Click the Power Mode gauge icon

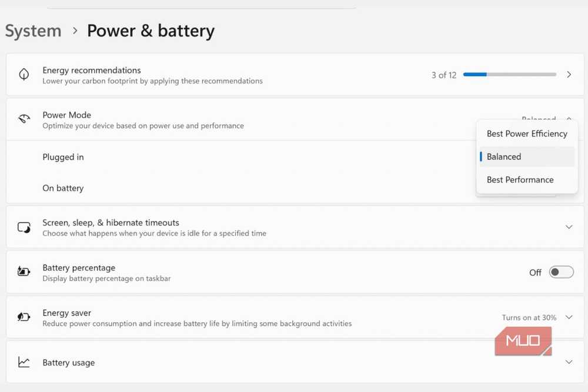24,119
